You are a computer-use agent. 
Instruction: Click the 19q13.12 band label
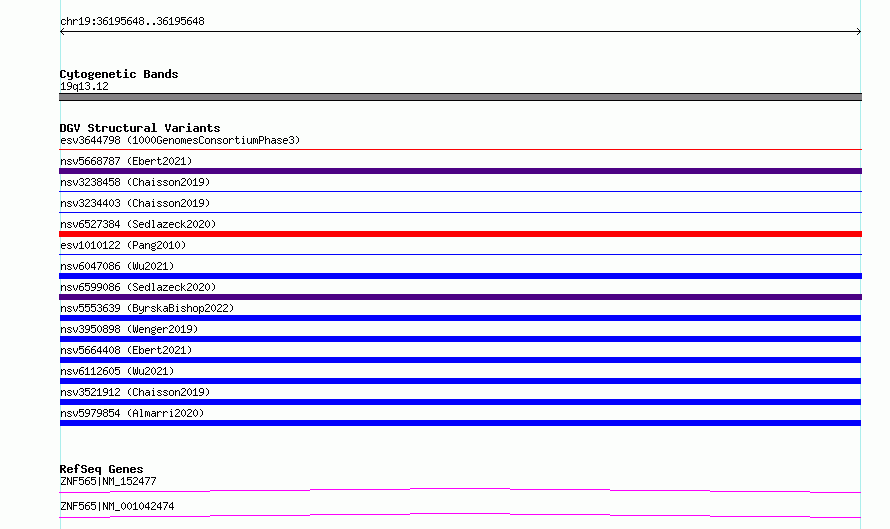pyautogui.click(x=84, y=86)
